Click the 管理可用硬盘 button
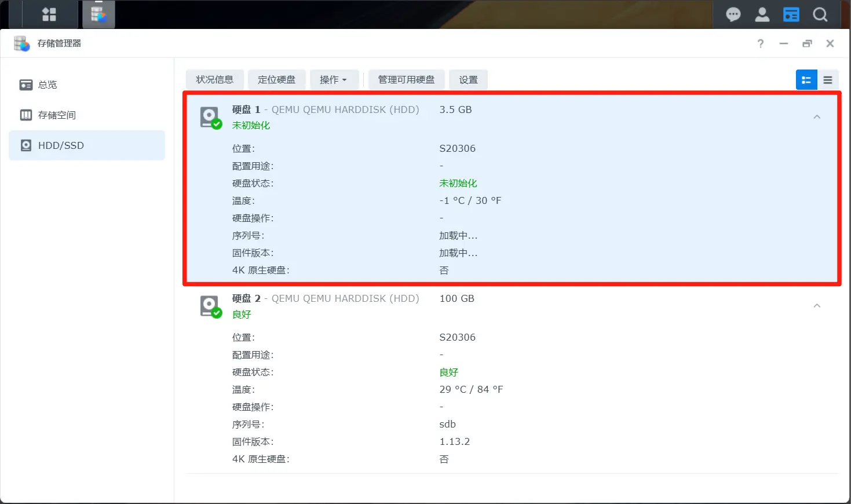The width and height of the screenshot is (851, 504). (406, 80)
